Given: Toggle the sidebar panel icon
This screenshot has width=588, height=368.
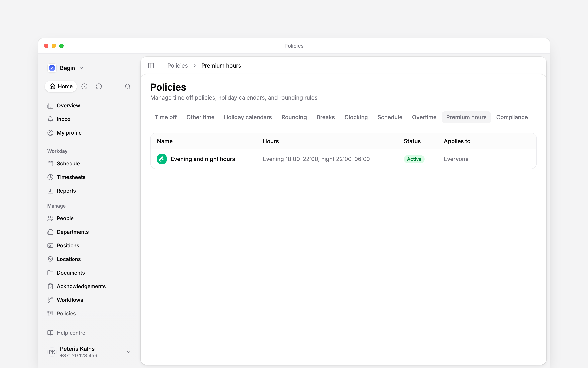Looking at the screenshot, I should [x=151, y=66].
